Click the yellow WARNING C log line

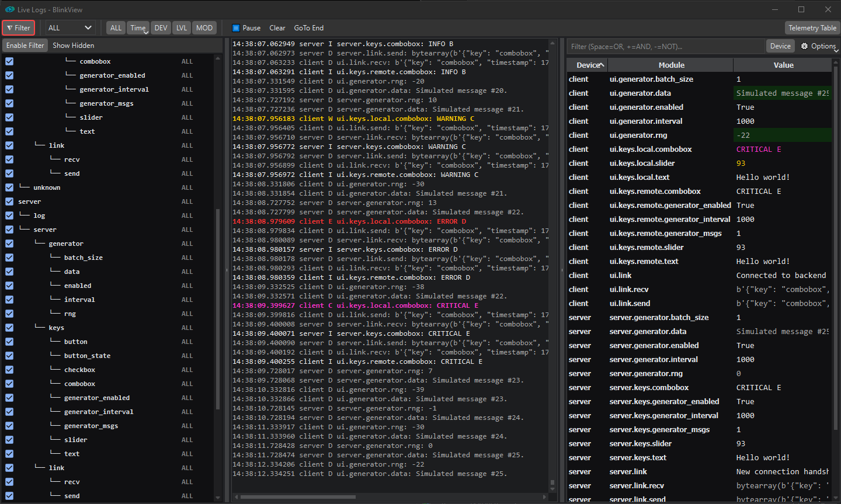[353, 119]
